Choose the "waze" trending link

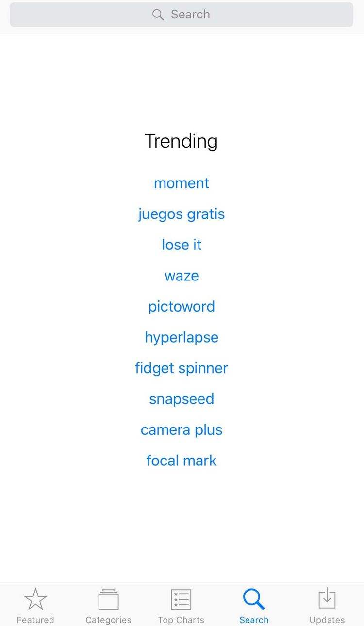[x=182, y=276]
